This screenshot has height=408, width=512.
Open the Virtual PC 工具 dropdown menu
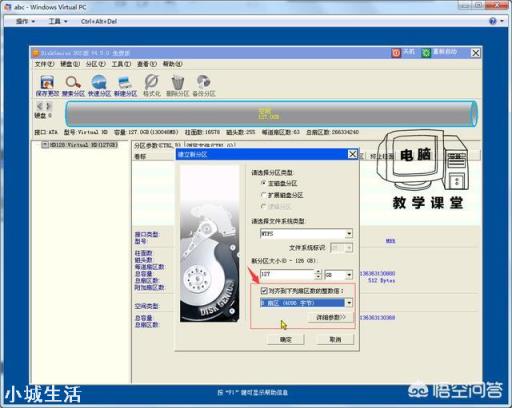pos(58,21)
